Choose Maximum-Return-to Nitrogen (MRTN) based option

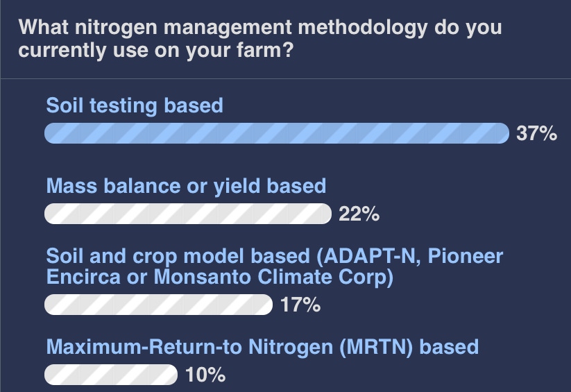pos(262,347)
